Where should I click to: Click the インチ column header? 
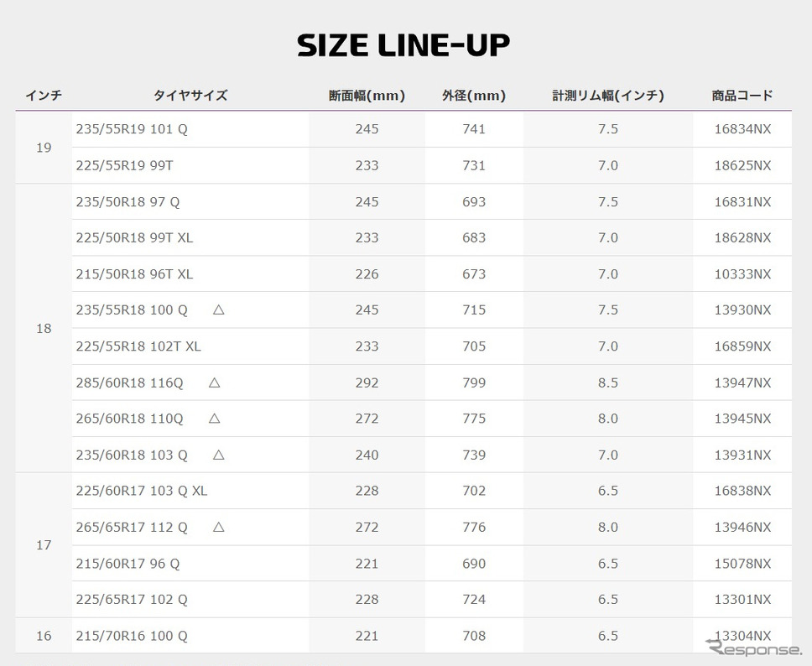tap(44, 96)
